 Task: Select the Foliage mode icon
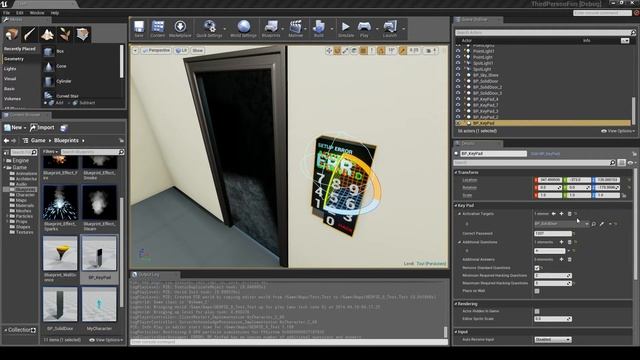point(65,34)
